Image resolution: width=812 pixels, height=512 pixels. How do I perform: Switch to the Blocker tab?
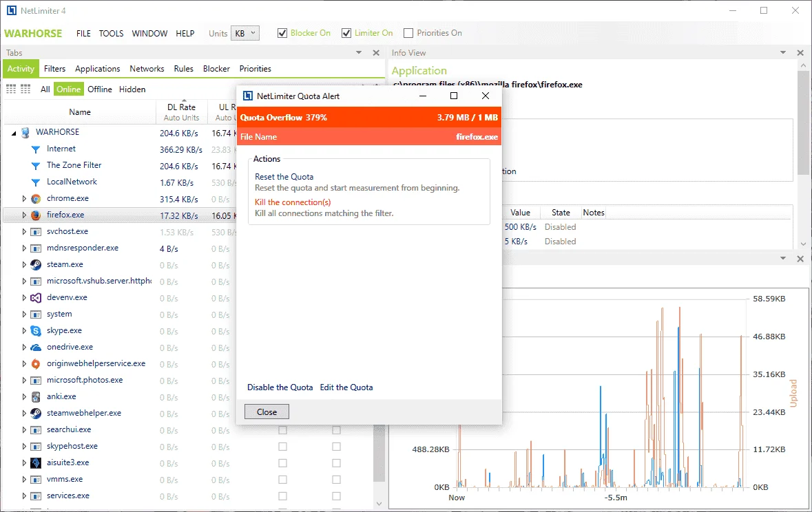[216, 68]
